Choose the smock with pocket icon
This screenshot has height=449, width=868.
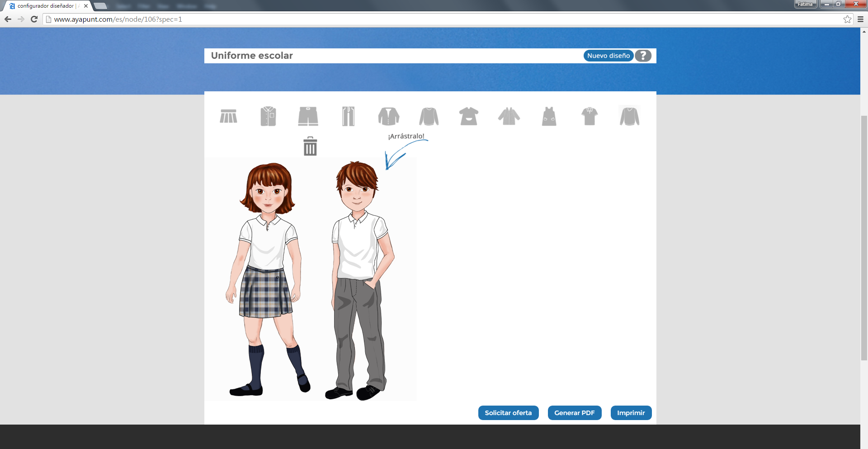click(469, 116)
